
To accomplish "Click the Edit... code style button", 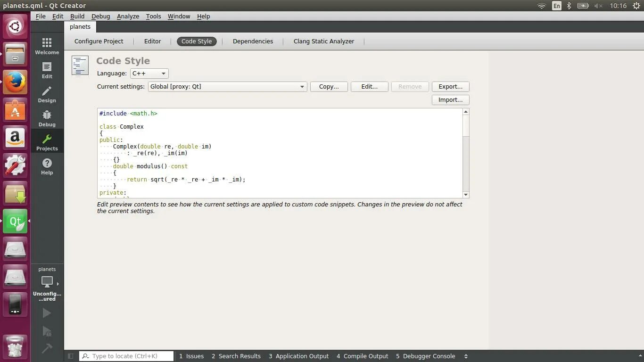I will [x=370, y=87].
